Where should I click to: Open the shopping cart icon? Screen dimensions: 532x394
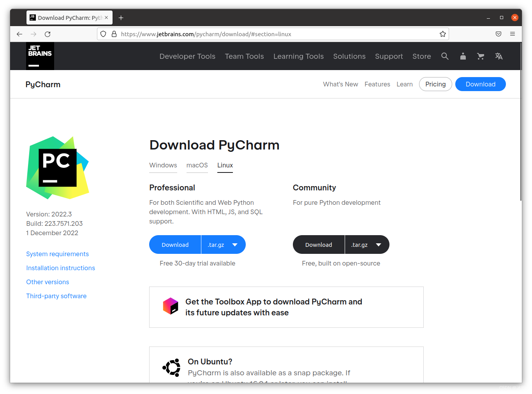pyautogui.click(x=481, y=56)
